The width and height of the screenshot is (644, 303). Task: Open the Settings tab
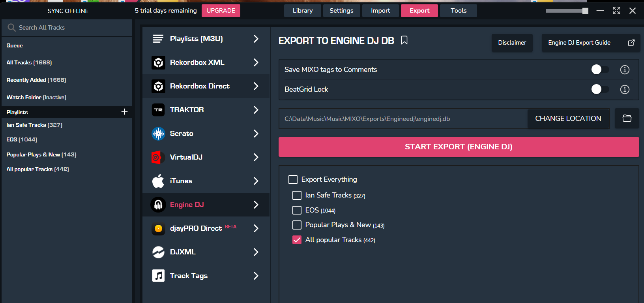tap(341, 11)
